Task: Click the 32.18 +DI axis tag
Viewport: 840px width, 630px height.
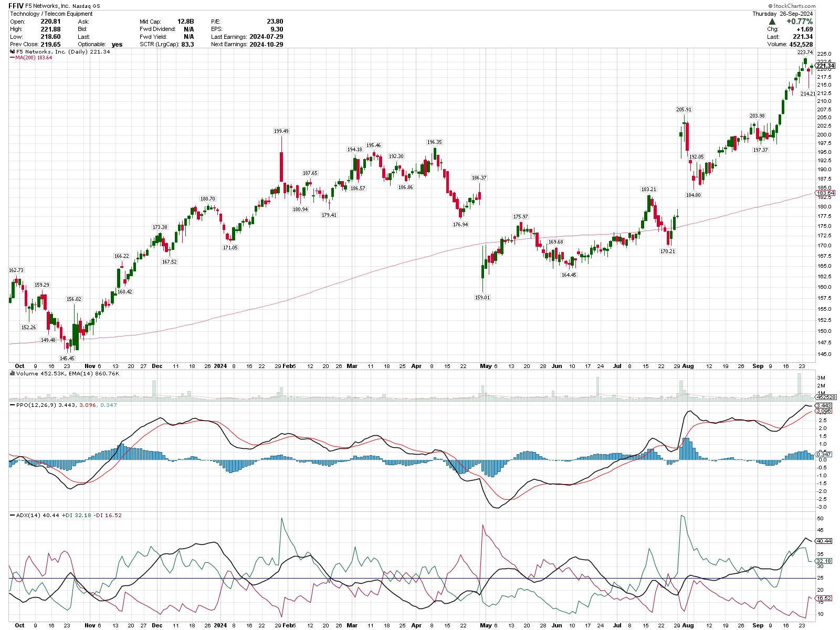Action: point(823,561)
